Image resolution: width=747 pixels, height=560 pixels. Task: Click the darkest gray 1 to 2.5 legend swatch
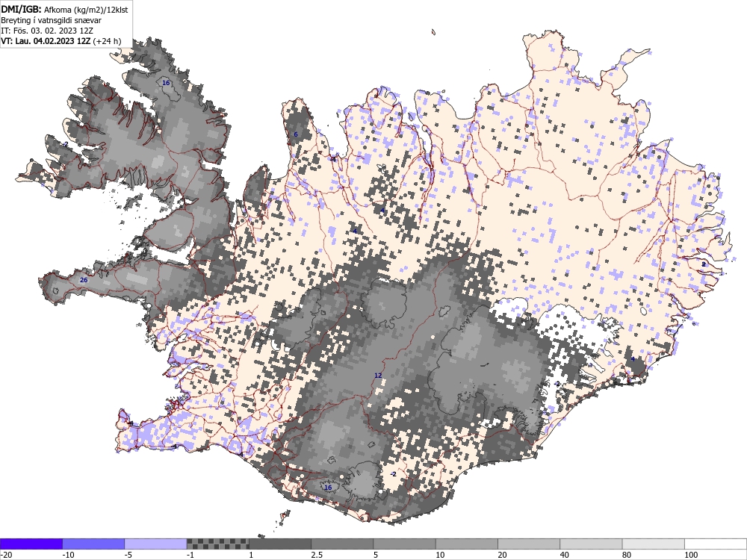[x=280, y=544]
